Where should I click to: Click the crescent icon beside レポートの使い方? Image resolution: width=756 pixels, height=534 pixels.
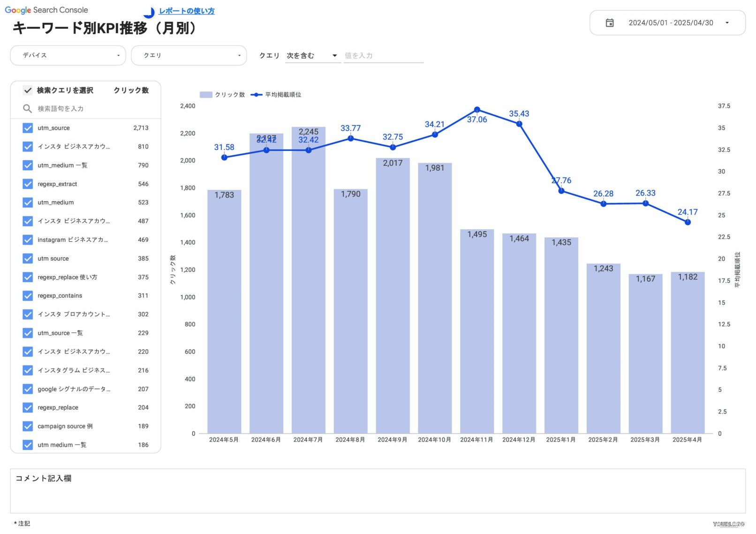coord(150,12)
